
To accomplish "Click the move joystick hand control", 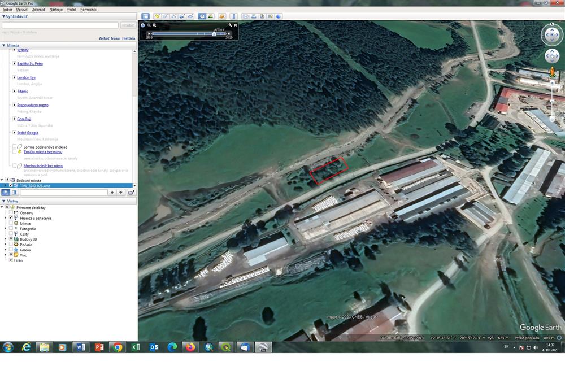I will click(552, 56).
